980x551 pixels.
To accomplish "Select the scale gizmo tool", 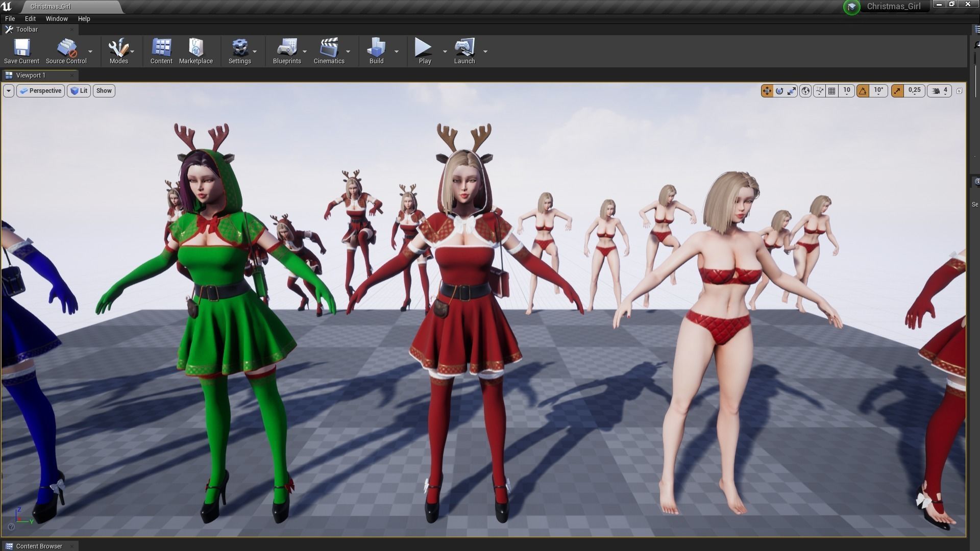I will [x=792, y=91].
